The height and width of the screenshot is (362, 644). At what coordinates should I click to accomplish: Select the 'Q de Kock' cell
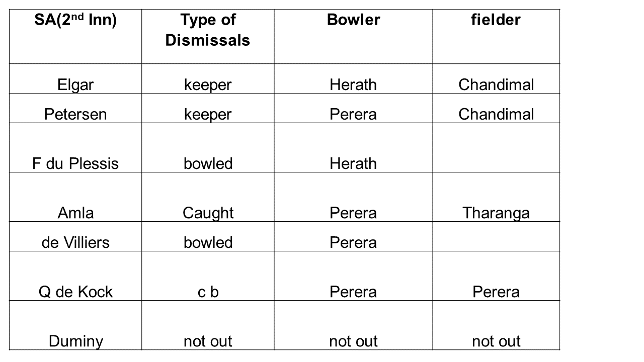click(75, 292)
